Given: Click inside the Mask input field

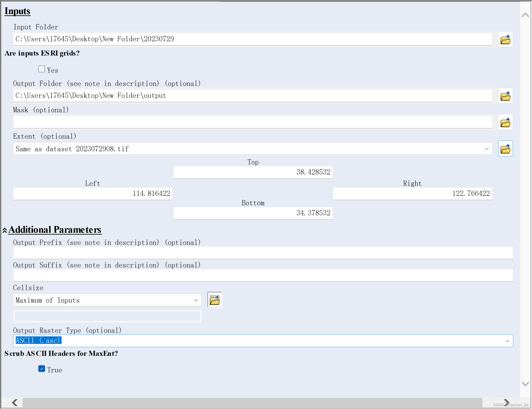Looking at the screenshot, I should coord(252,122).
